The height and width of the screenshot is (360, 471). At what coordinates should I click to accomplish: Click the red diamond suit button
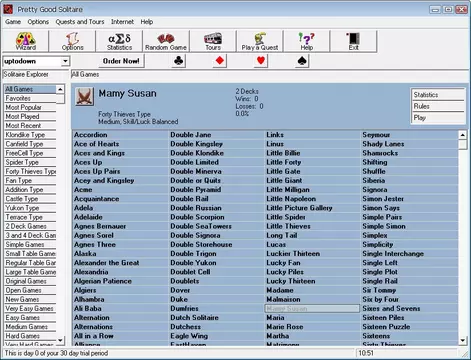pyautogui.click(x=220, y=61)
